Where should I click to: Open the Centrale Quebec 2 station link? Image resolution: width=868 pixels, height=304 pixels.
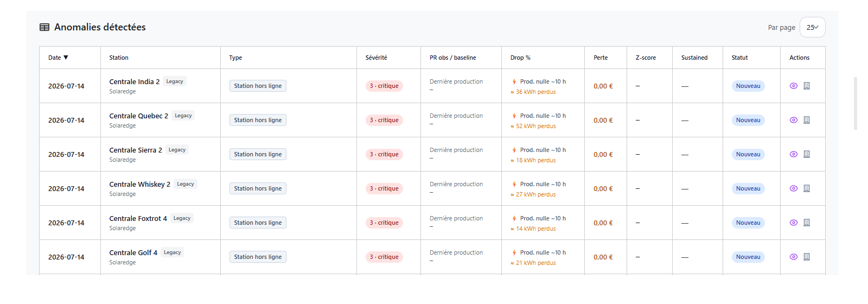[139, 116]
